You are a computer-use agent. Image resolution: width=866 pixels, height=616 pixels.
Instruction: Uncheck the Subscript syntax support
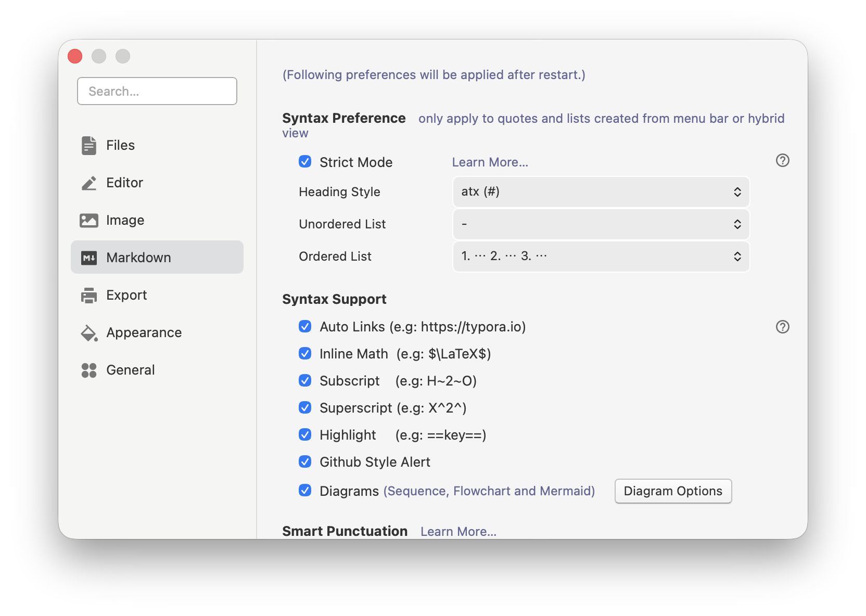(305, 381)
